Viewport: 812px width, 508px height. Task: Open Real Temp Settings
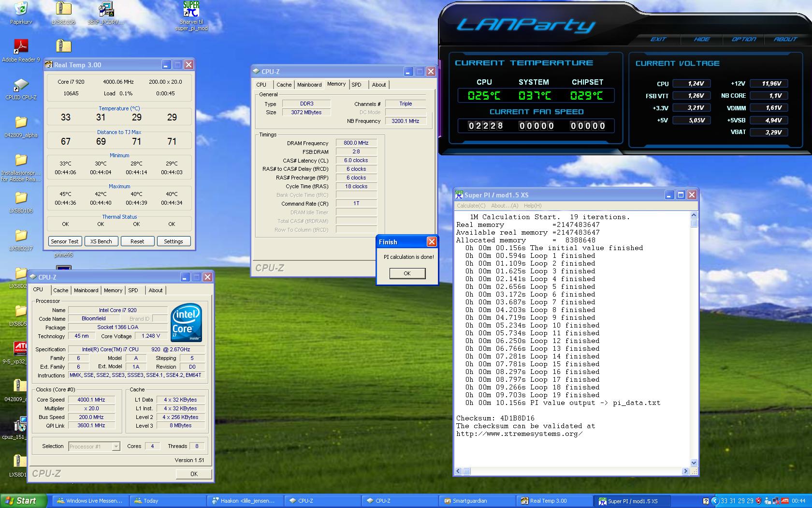click(x=174, y=241)
